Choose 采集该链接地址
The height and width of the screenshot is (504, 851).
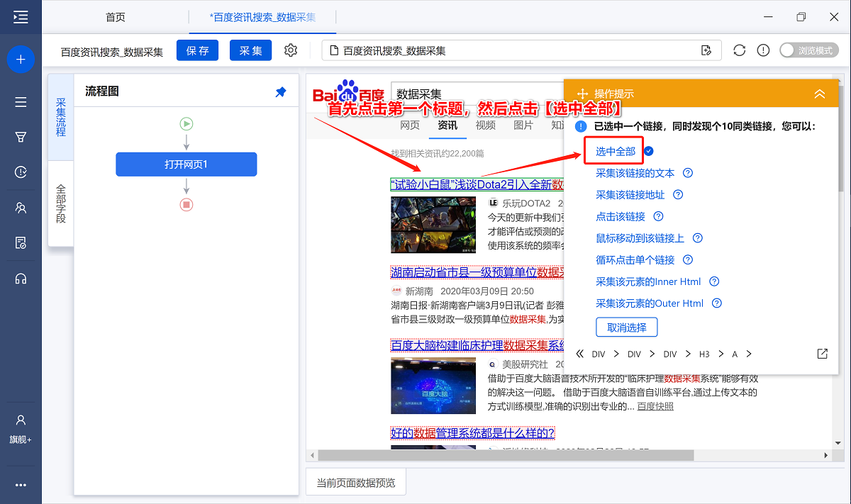tap(630, 195)
